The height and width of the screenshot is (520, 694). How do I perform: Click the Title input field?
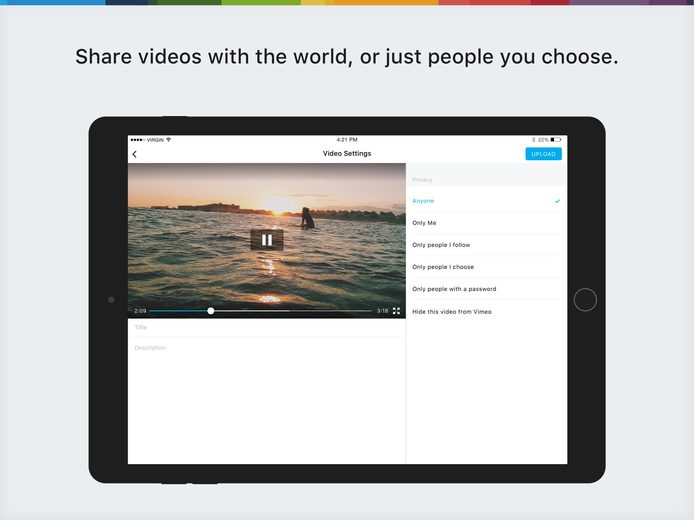click(x=266, y=327)
